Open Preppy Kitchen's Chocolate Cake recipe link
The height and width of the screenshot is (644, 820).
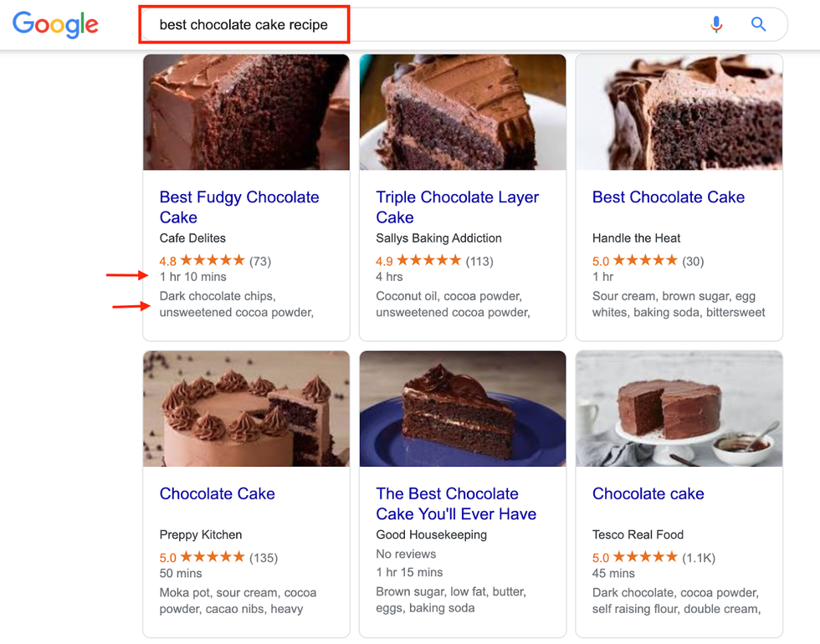(x=217, y=493)
